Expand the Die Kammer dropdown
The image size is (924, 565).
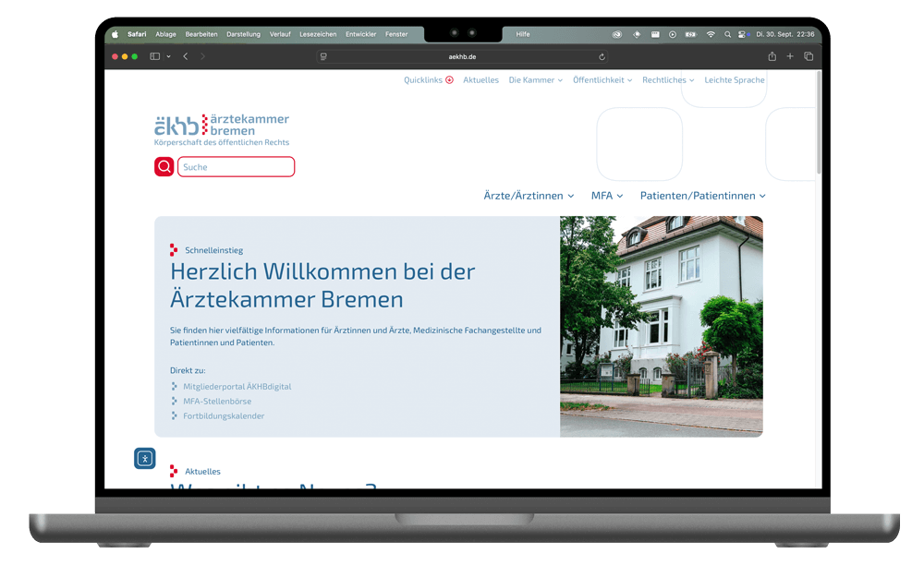536,80
